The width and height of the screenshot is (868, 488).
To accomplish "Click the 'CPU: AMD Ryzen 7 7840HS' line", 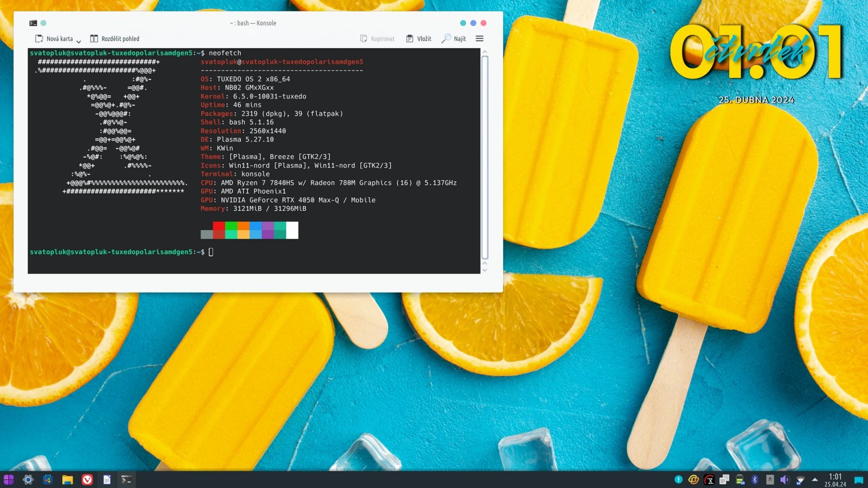I will point(329,183).
